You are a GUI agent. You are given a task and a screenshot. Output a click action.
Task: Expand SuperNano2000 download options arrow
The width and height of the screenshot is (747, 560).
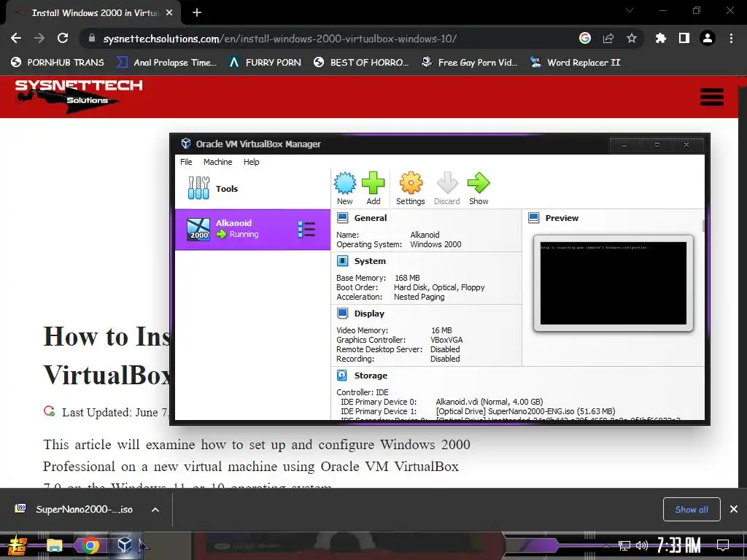click(155, 510)
